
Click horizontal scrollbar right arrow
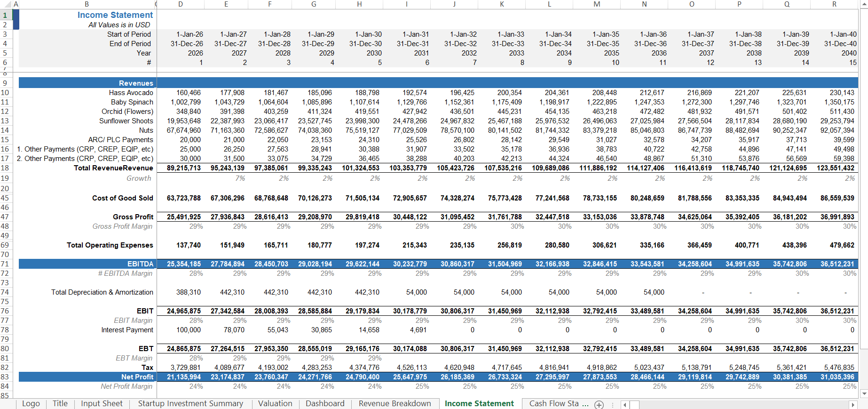852,405
